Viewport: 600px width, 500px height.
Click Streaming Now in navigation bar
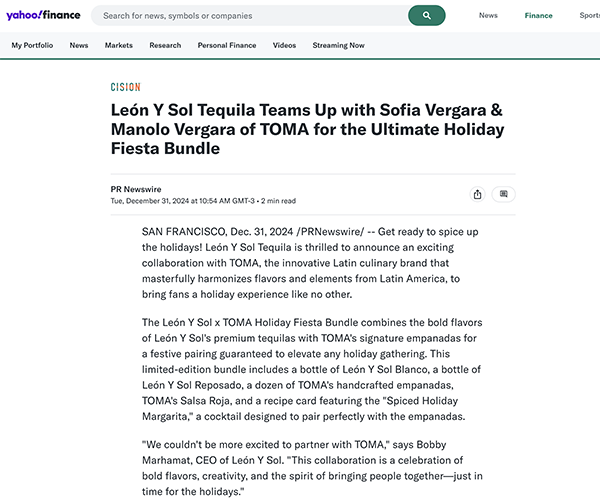[338, 45]
